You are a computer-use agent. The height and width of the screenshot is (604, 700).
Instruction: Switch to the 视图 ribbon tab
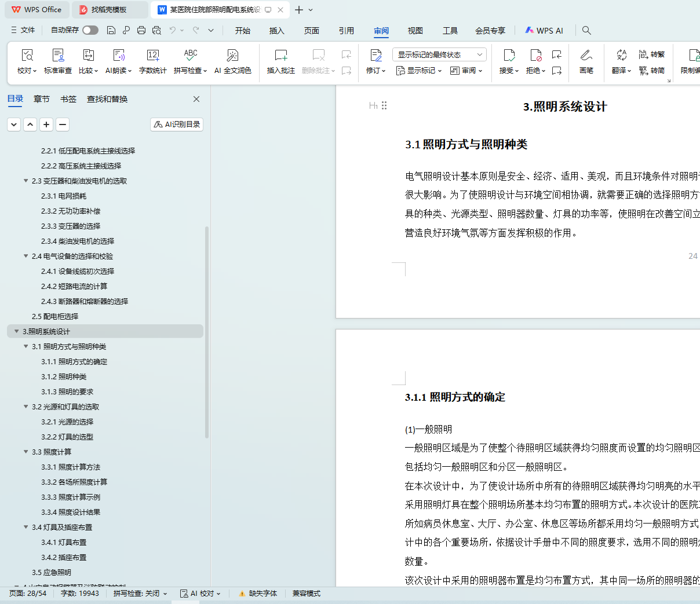415,31
